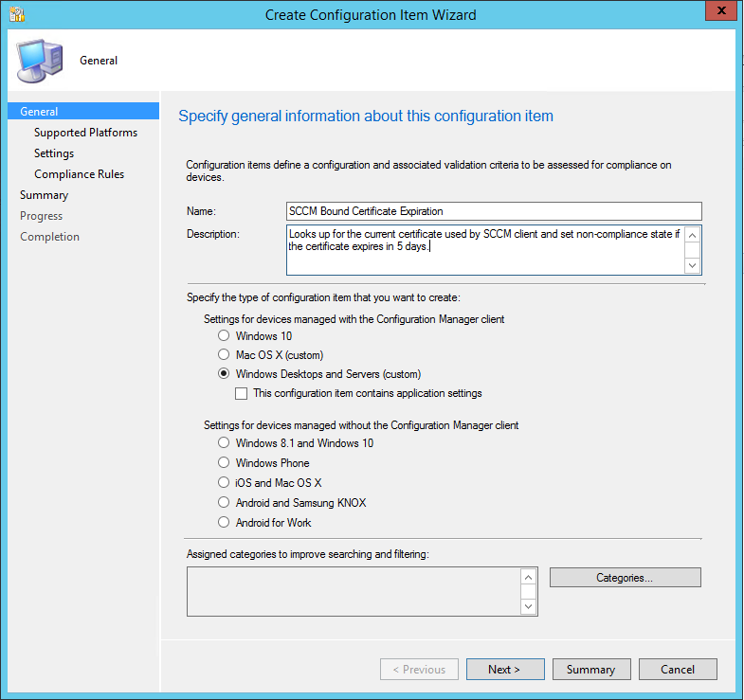The height and width of the screenshot is (700, 744).
Task: Select Windows 8.1 and Windows 10 option
Action: point(224,442)
